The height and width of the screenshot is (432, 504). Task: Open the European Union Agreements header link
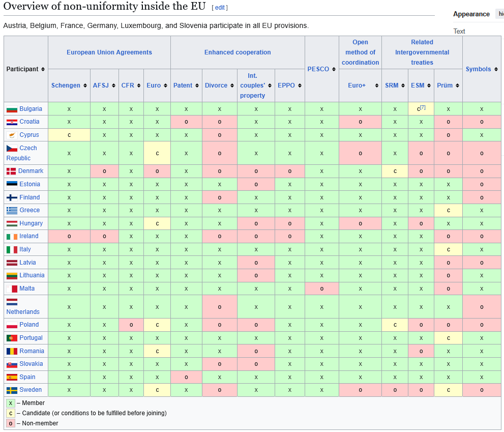[x=109, y=52]
